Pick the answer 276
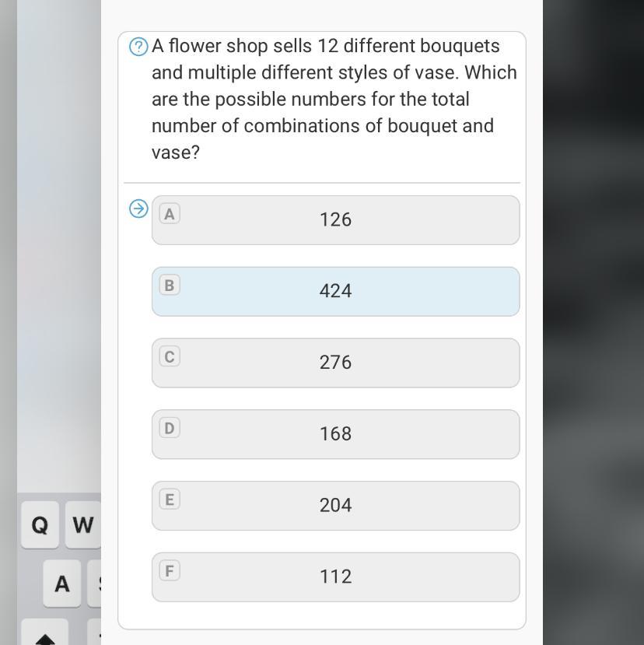Viewport: 644px width, 645px height. [335, 363]
